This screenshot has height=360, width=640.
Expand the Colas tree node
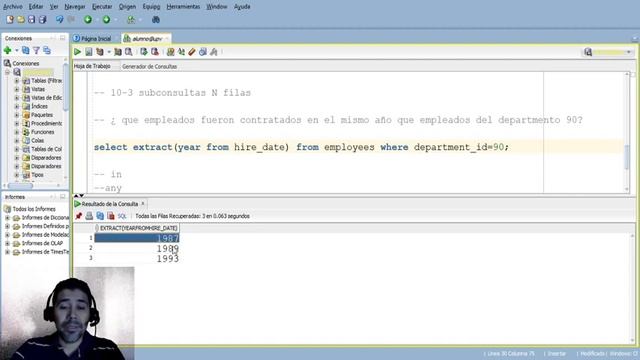(17, 140)
